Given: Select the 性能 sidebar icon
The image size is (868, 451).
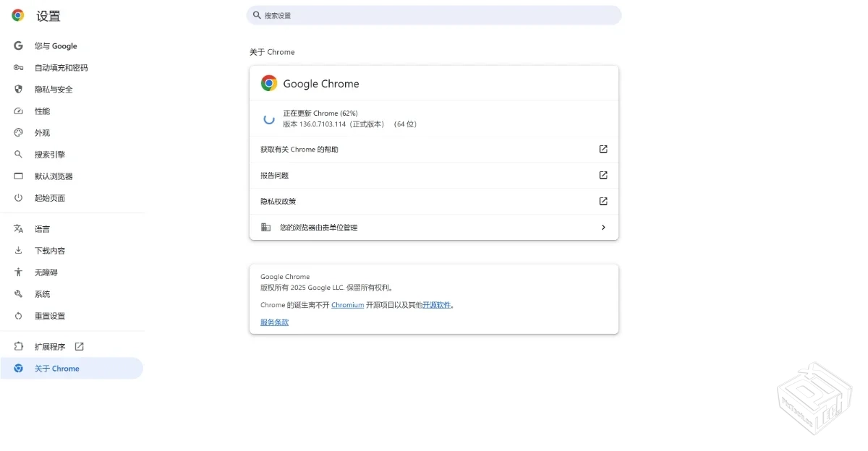Looking at the screenshot, I should [18, 111].
